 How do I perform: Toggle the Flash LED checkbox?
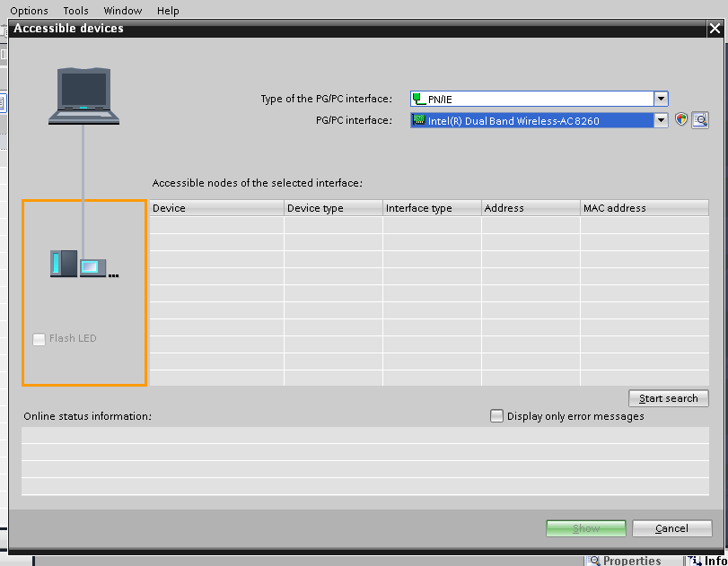click(x=39, y=339)
